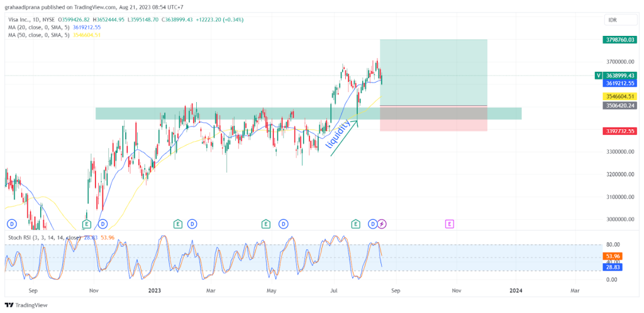Click the MA 20 indicator legend line
The width and height of the screenshot is (644, 313).
tap(54, 27)
